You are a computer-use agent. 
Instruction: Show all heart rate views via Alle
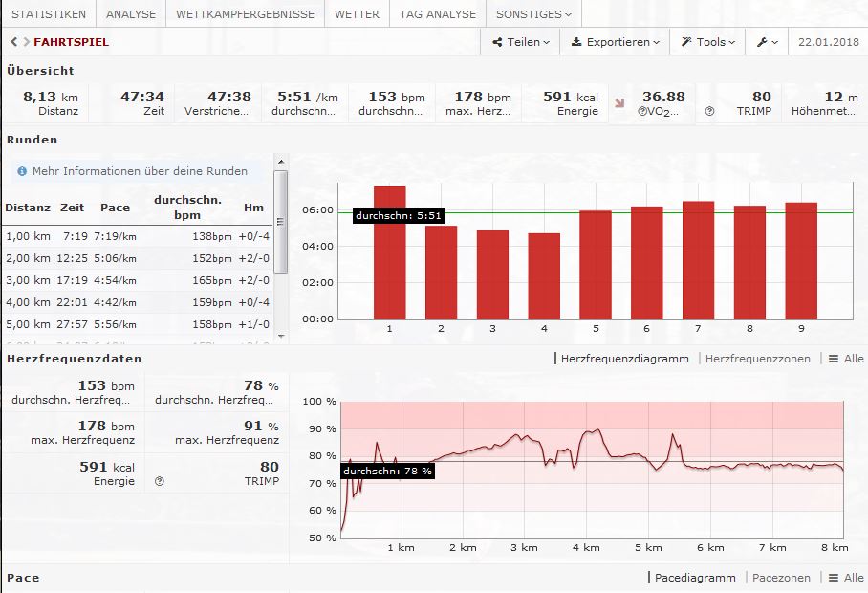[846, 359]
